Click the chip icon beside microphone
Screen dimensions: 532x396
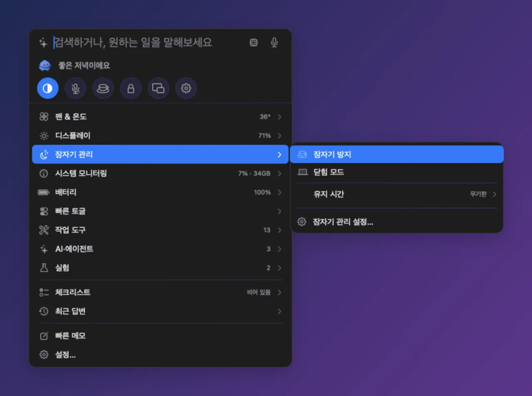pyautogui.click(x=253, y=42)
